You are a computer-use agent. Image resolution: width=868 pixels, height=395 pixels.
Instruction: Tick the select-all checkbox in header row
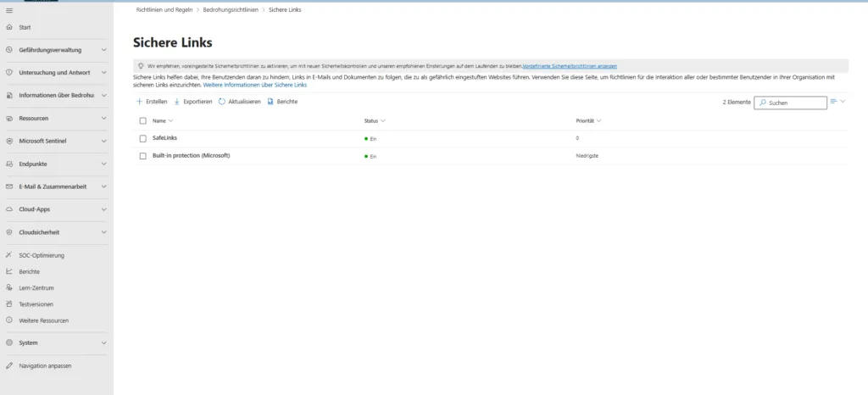coord(142,120)
